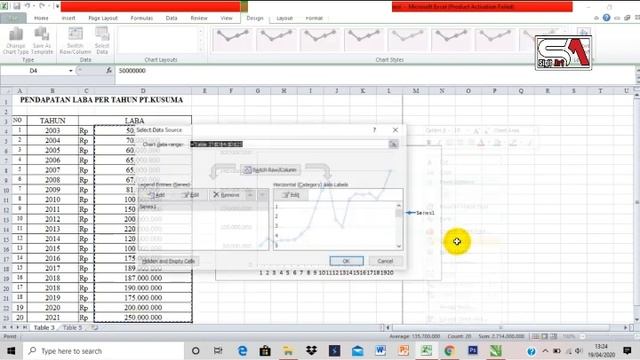Open Undo history dropdown arrow

pyautogui.click(x=33, y=6)
